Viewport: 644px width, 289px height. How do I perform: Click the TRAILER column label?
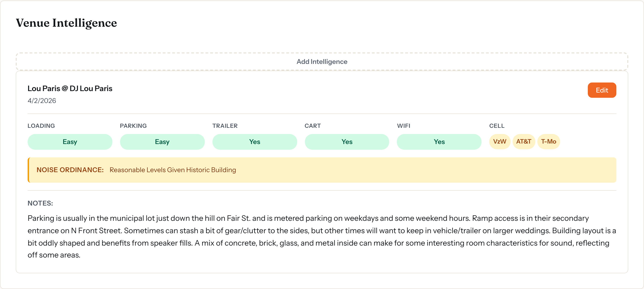click(225, 126)
